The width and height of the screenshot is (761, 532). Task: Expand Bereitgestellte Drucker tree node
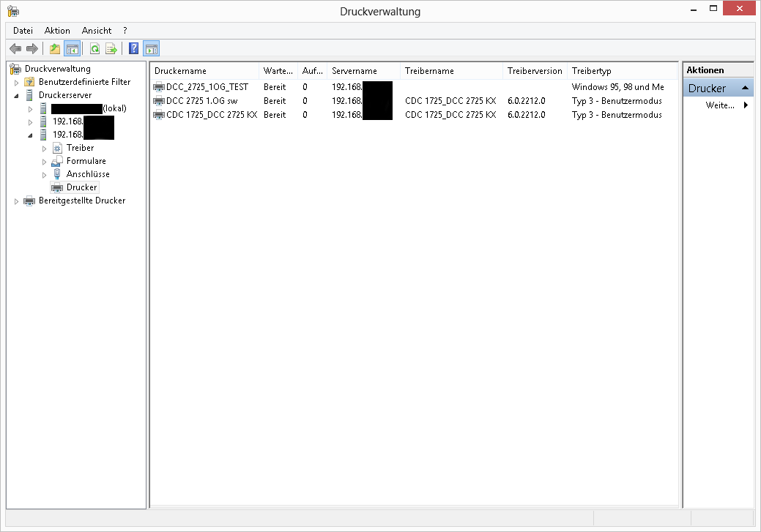pyautogui.click(x=16, y=201)
